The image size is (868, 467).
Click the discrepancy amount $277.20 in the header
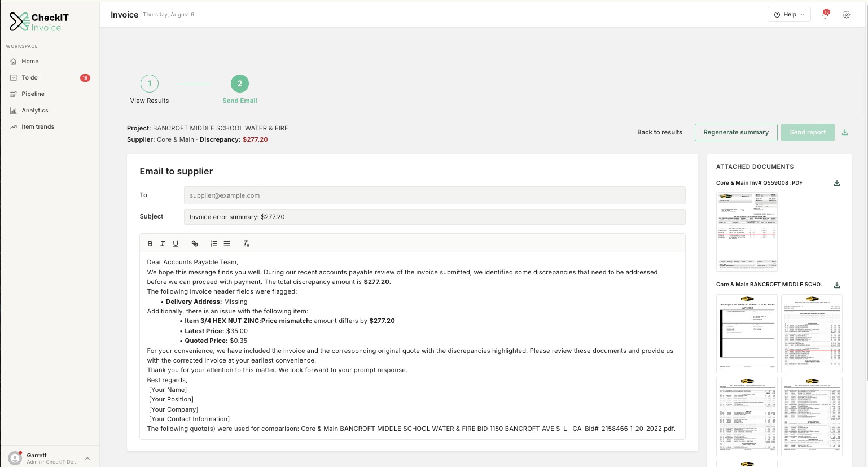click(255, 139)
